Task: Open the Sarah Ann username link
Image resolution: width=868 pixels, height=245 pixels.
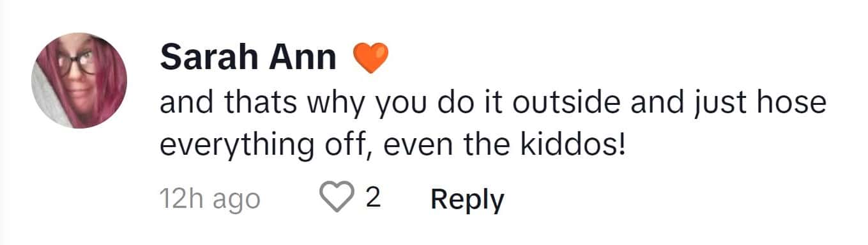Action: pos(248,58)
